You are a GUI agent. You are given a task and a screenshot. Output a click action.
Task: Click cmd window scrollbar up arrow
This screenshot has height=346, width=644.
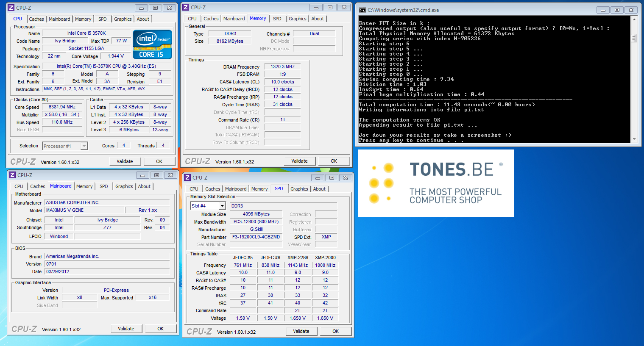tap(634, 19)
